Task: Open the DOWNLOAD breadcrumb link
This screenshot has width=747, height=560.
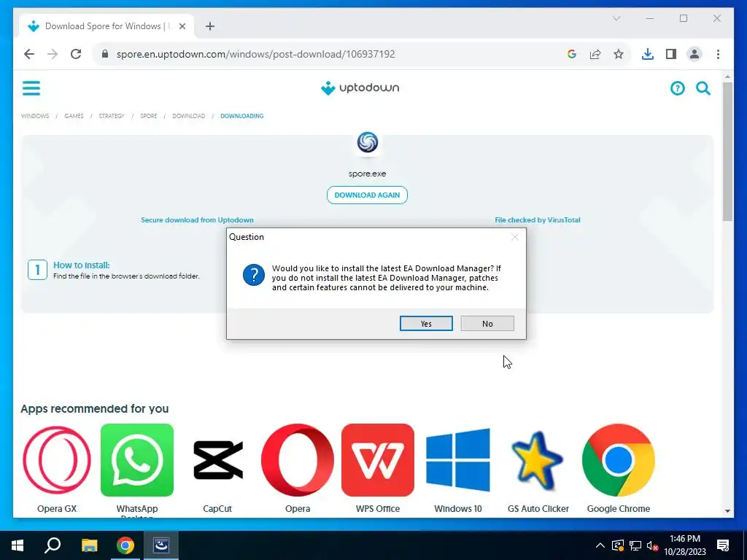Action: pyautogui.click(x=189, y=116)
